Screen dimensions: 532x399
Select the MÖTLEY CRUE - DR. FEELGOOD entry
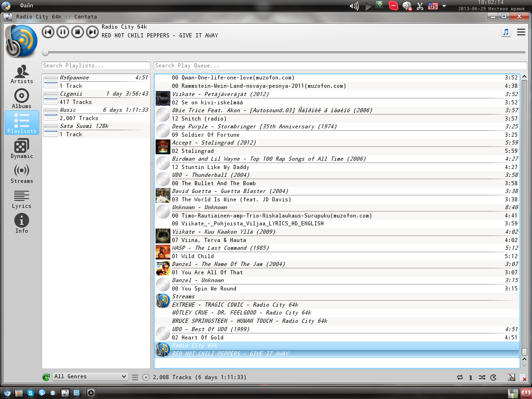[x=337, y=313]
